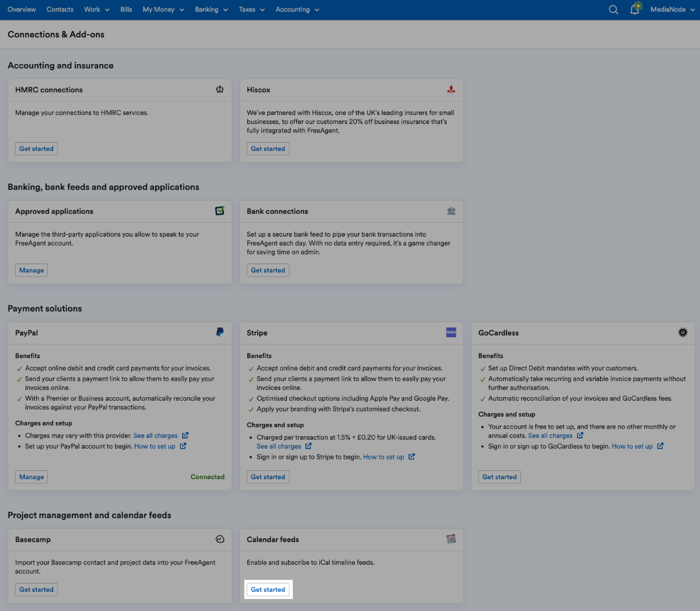Image resolution: width=700 pixels, height=611 pixels.
Task: Click the Approved applications checkmark icon
Action: [220, 211]
